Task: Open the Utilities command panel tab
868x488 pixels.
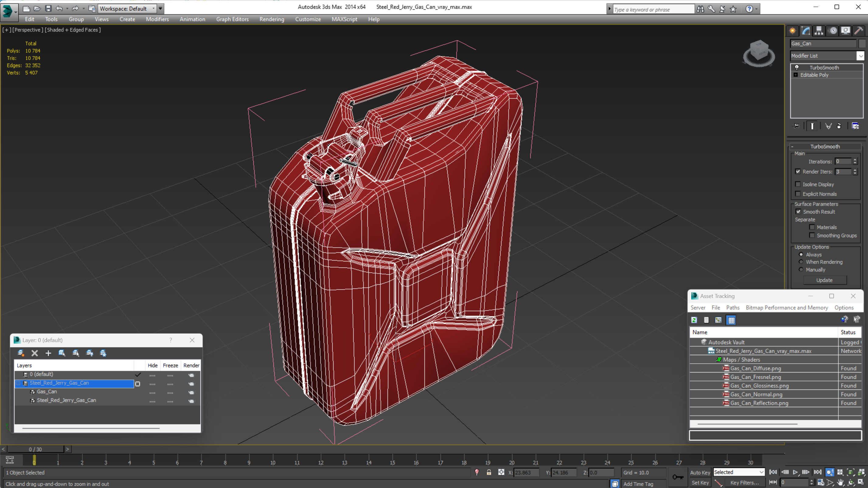Action: click(x=859, y=31)
